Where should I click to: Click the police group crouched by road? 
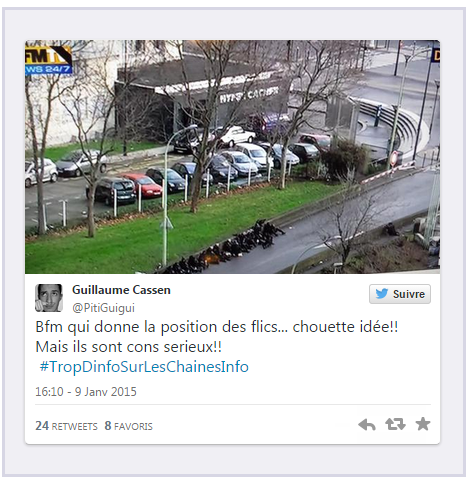pyautogui.click(x=227, y=247)
